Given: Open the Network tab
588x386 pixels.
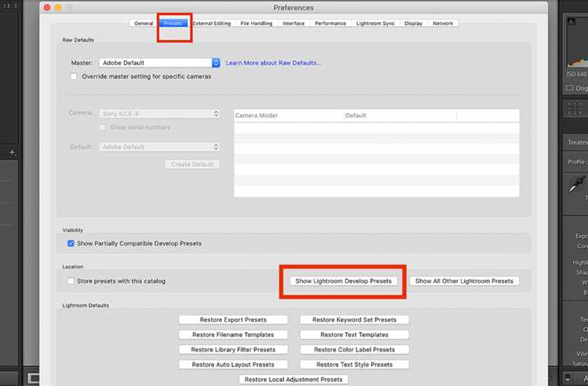Looking at the screenshot, I should pyautogui.click(x=443, y=24).
